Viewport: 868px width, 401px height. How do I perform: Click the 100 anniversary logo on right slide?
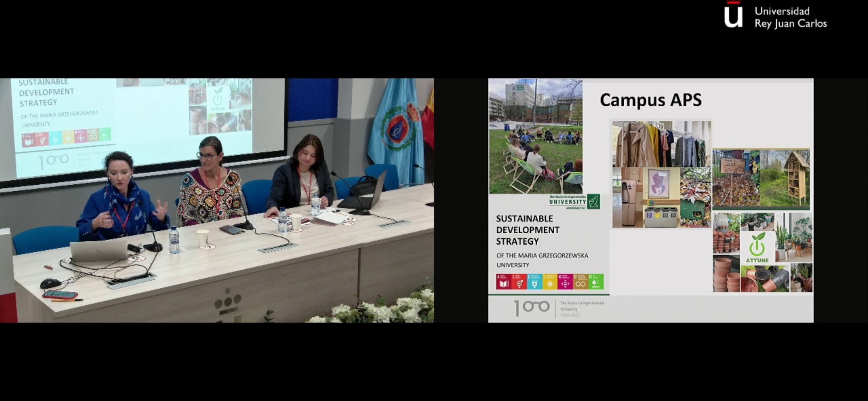point(531,308)
